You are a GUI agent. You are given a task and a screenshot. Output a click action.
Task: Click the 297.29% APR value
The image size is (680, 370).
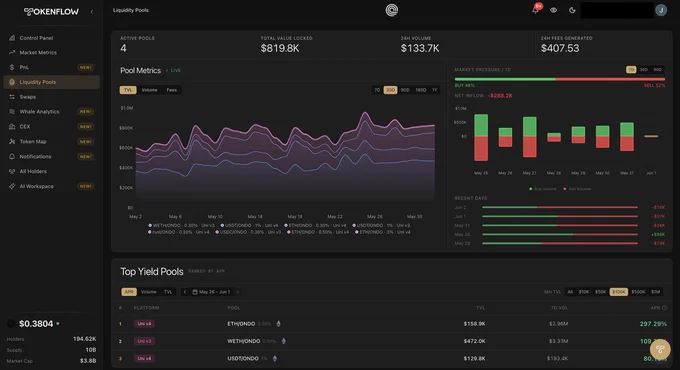click(653, 324)
